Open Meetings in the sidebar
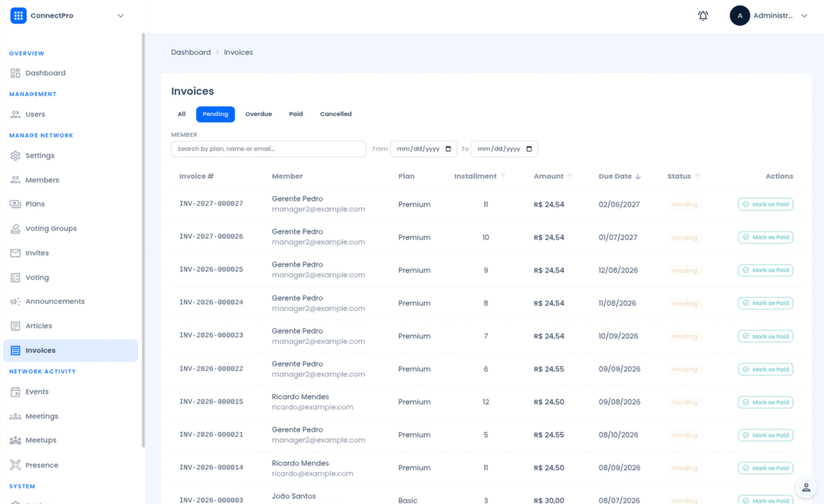Viewport: 824px width, 504px height. point(71,416)
